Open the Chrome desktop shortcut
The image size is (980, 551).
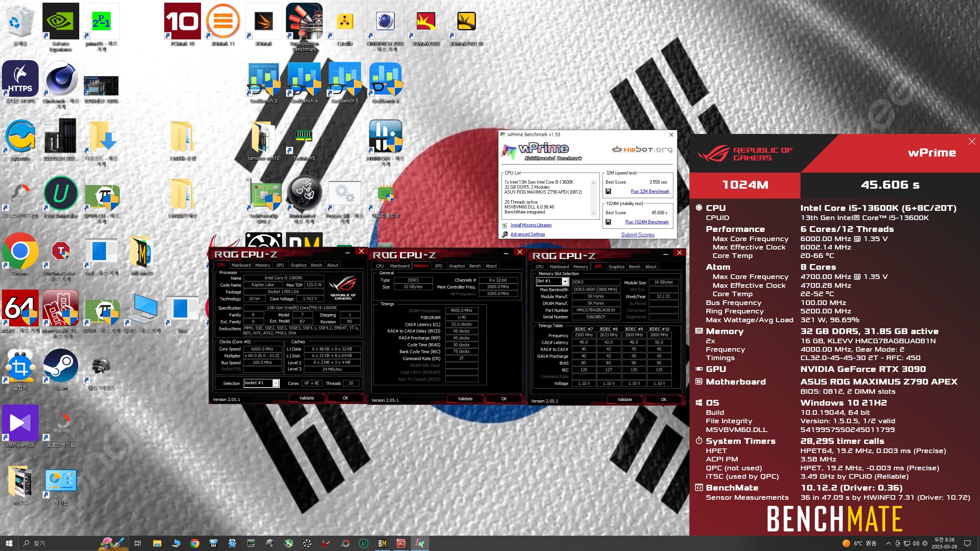click(20, 254)
